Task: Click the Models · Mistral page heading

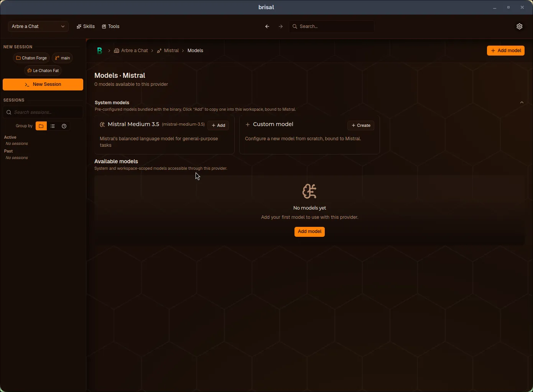Action: pyautogui.click(x=120, y=75)
